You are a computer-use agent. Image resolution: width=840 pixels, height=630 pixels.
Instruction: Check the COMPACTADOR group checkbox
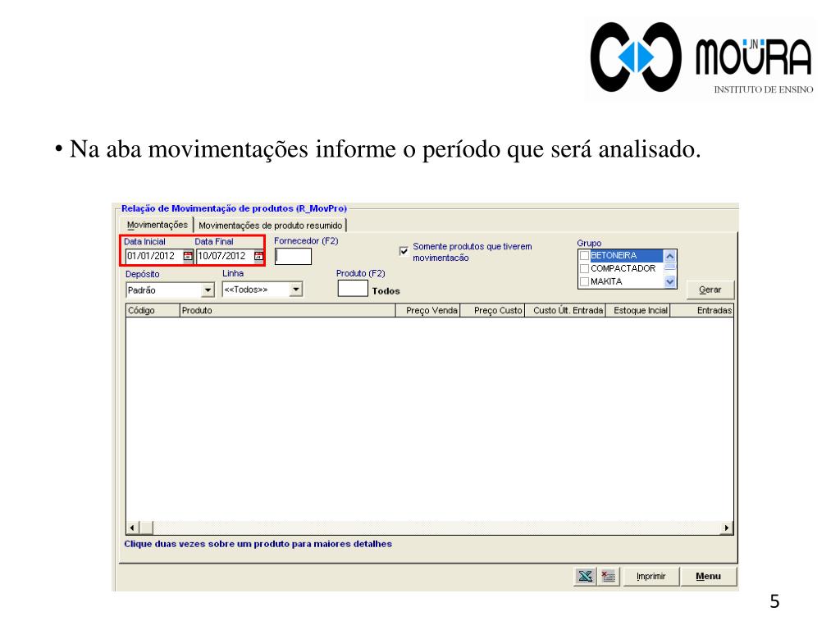(584, 268)
